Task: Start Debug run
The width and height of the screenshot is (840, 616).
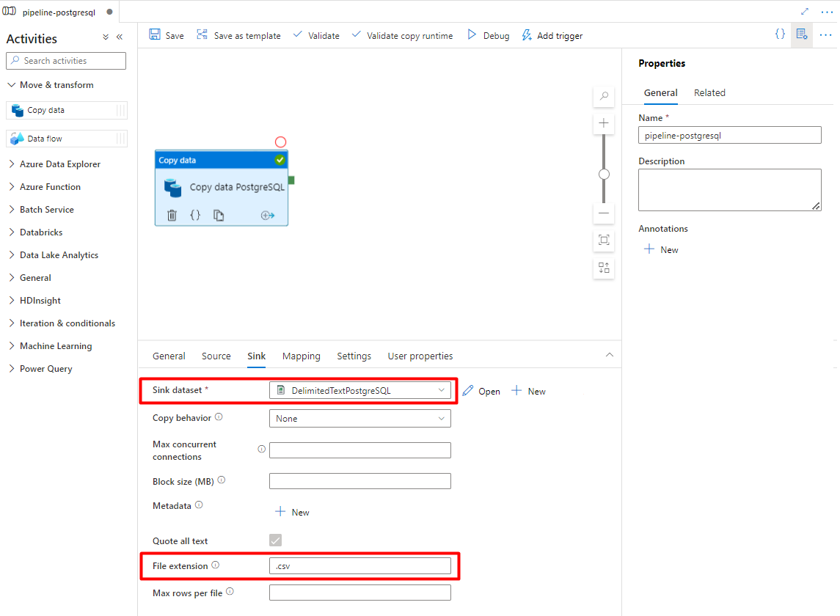Action: tap(488, 35)
